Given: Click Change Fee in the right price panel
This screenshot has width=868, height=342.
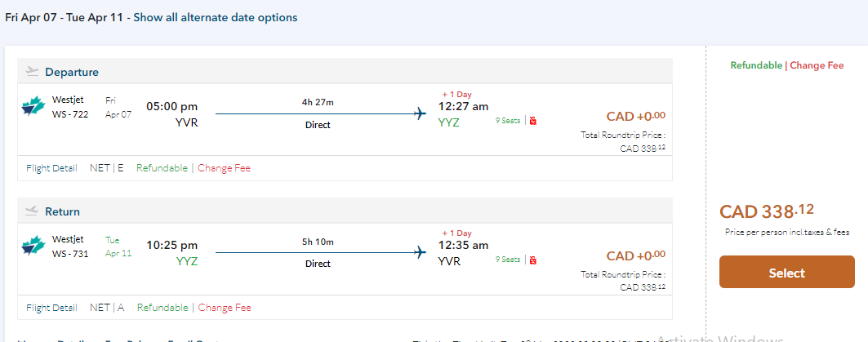Looking at the screenshot, I should pos(817,65).
